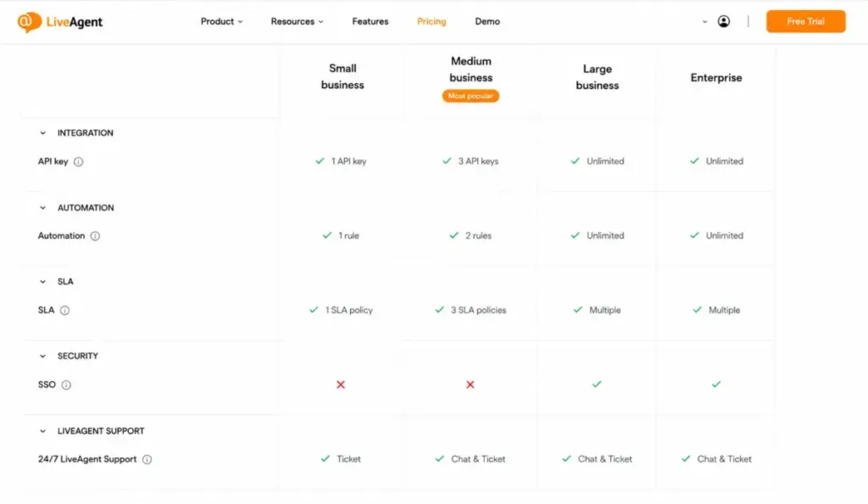Collapse the LIVEAGENT SUPPORT section
Image resolution: width=868 pixels, height=504 pixels.
pyautogui.click(x=42, y=431)
